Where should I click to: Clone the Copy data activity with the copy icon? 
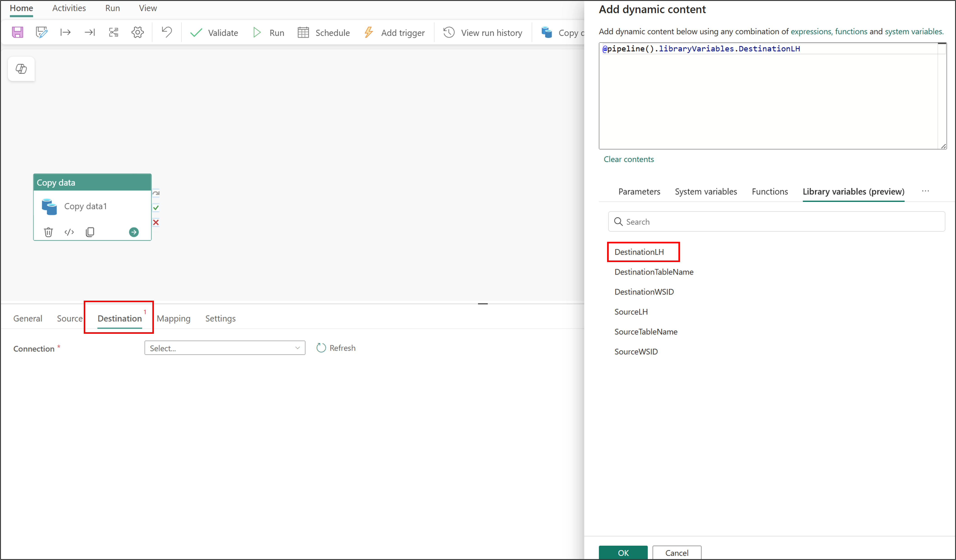coord(90,232)
